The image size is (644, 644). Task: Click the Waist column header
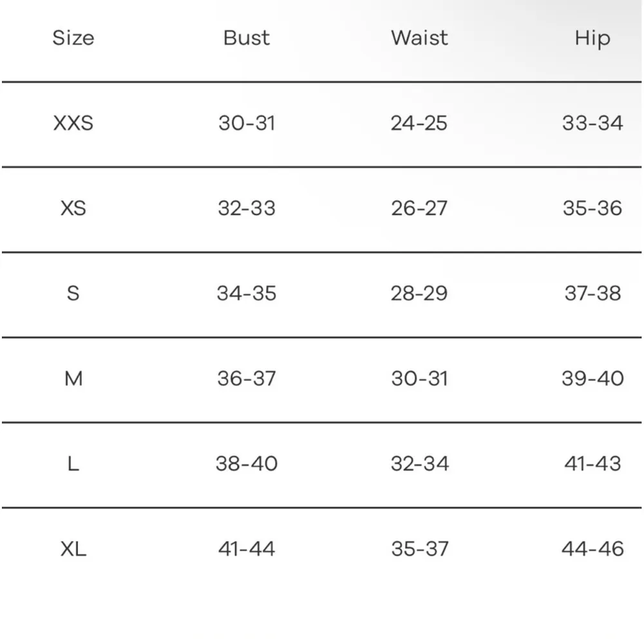click(x=419, y=38)
